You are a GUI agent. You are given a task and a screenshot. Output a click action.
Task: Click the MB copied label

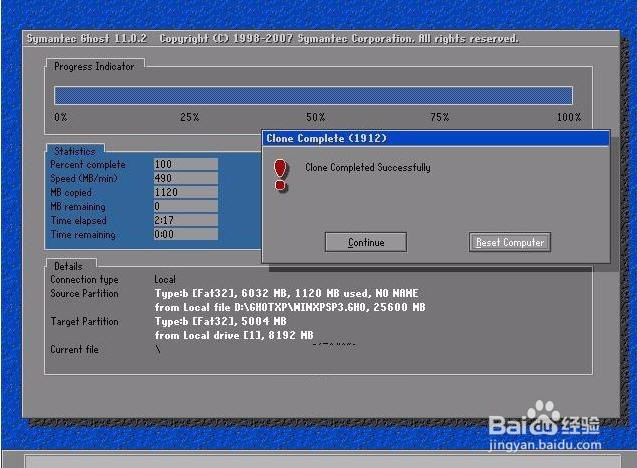(71, 193)
